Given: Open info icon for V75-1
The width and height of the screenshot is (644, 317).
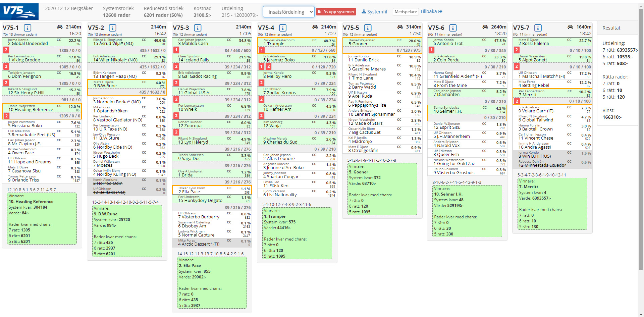Looking at the screenshot, I should pos(28,28).
